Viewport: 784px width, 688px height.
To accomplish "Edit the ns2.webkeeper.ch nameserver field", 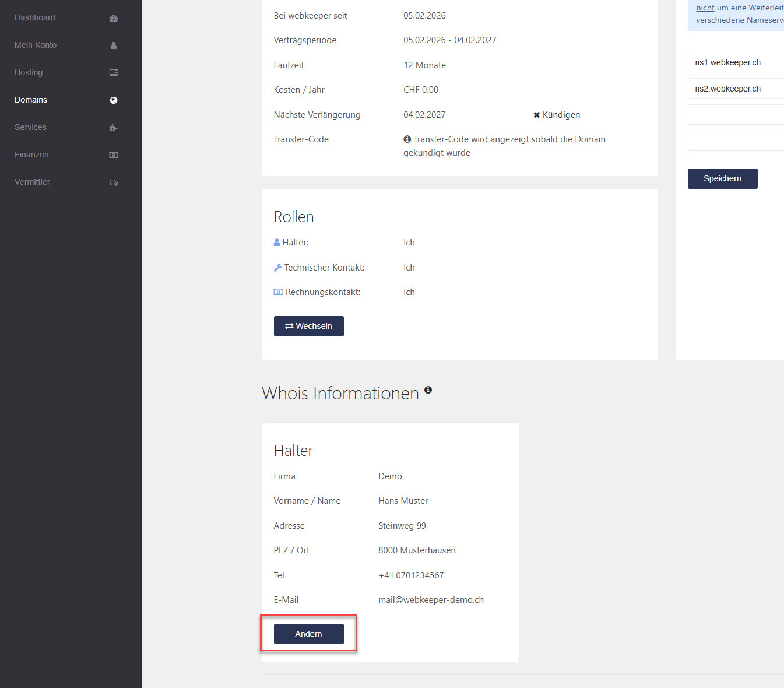I will click(736, 89).
